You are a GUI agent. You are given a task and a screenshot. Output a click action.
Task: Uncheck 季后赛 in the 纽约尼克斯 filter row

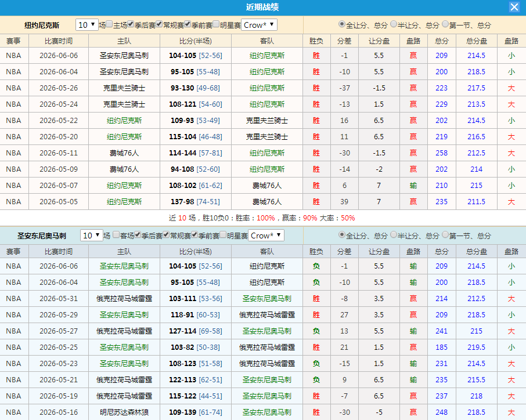tap(131, 24)
